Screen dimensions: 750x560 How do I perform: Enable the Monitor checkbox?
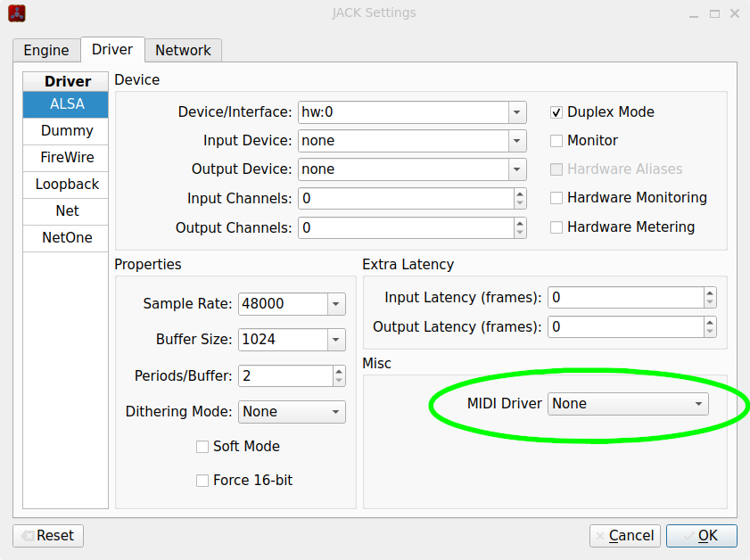point(556,141)
